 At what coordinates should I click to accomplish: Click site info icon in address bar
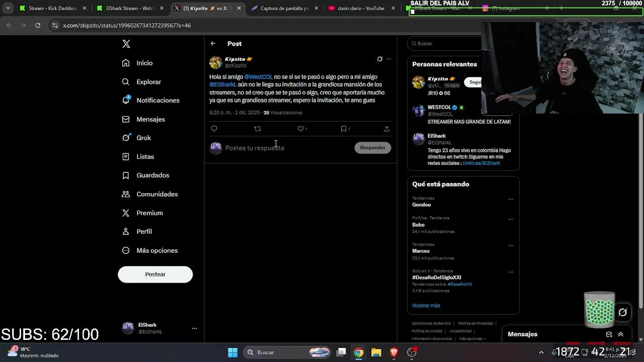(x=54, y=25)
